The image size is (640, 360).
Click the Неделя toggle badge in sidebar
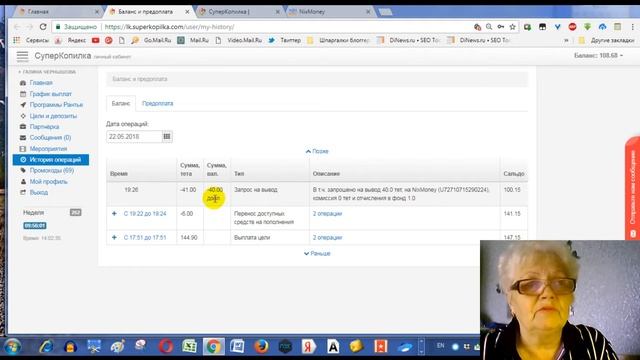(76, 212)
